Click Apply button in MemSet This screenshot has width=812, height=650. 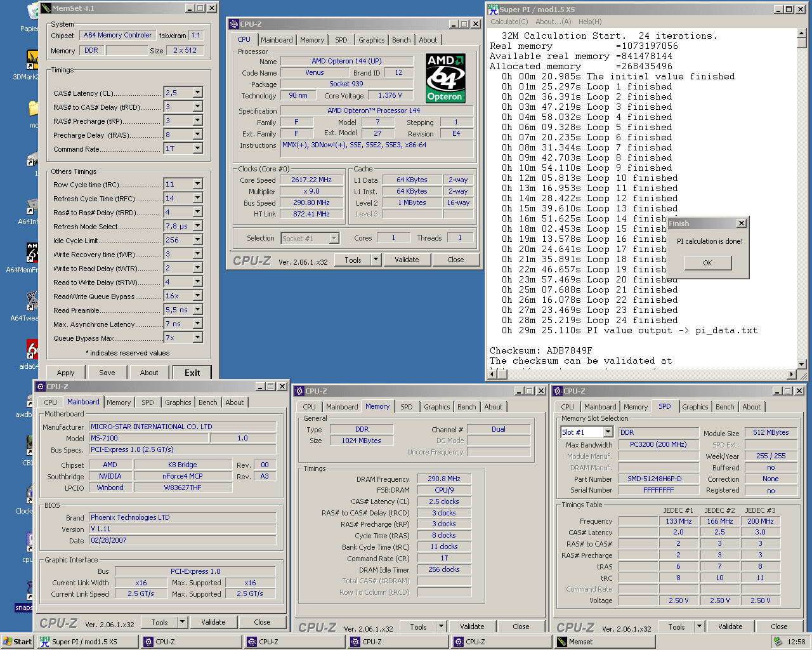click(66, 373)
